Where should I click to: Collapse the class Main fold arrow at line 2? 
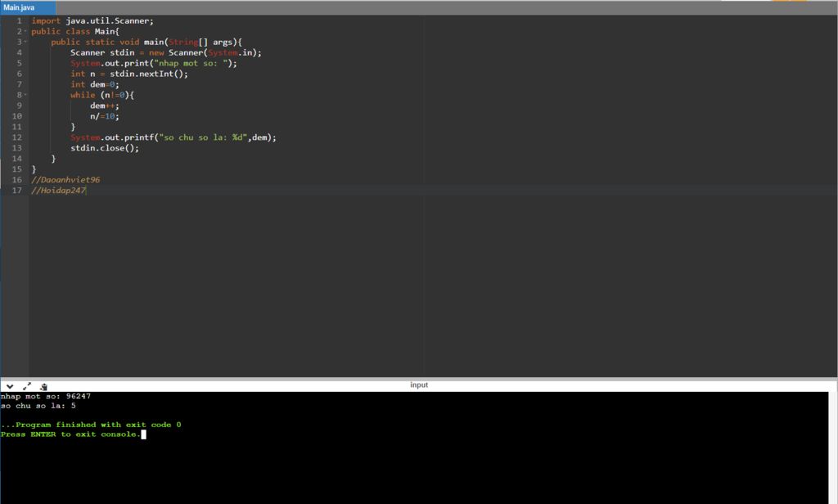point(25,32)
